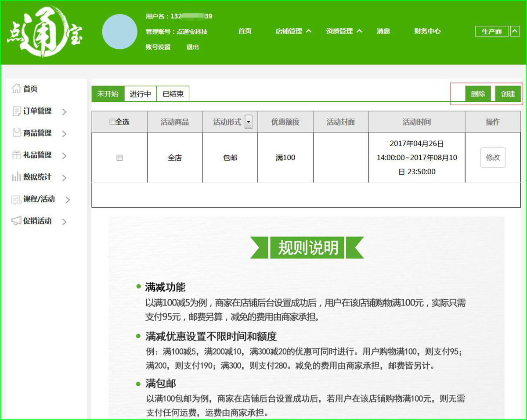Expand the 店铺管理 menu in top navigation
The width and height of the screenshot is (527, 420).
[x=308, y=31]
